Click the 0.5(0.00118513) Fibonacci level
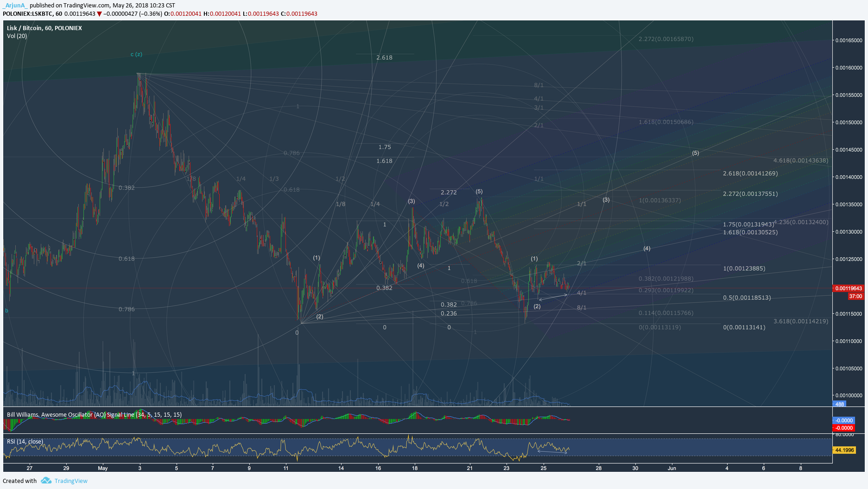 click(x=747, y=298)
